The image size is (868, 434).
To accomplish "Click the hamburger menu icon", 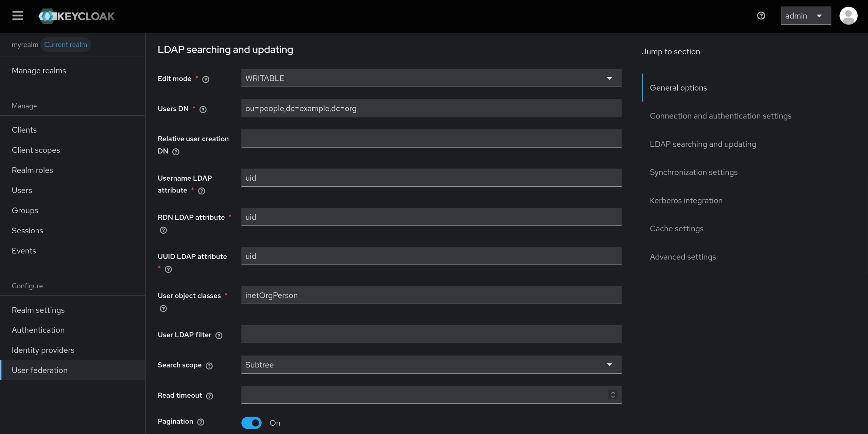I will [18, 16].
